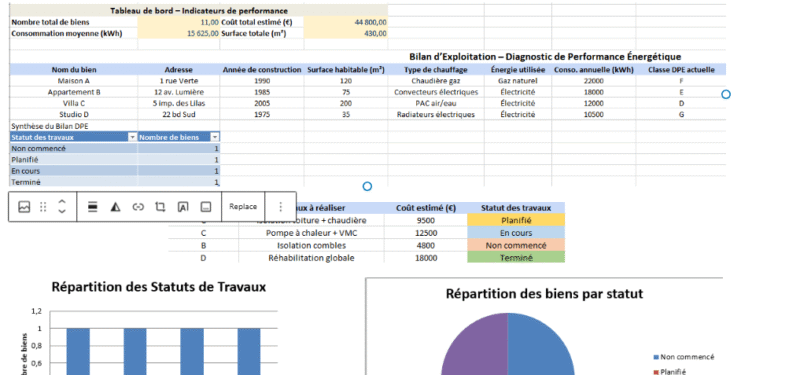Click the 'Terminé' green status cell
The height and width of the screenshot is (375, 800).
pos(516,258)
